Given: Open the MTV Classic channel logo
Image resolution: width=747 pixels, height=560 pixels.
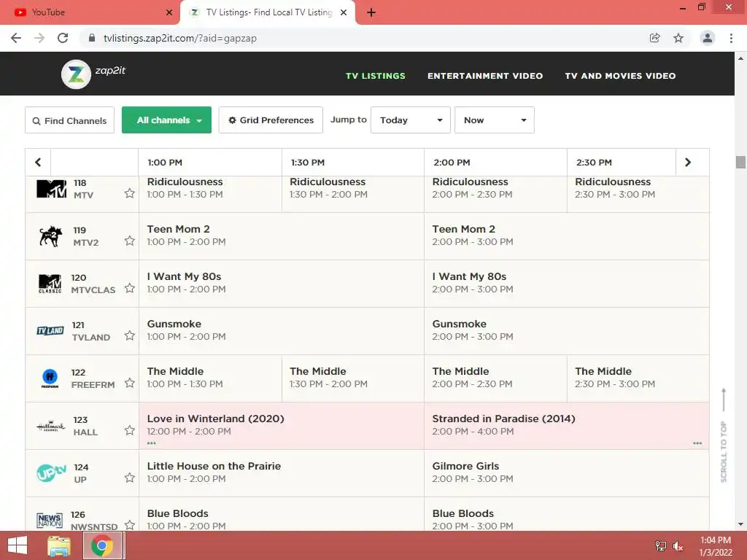Looking at the screenshot, I should [50, 284].
